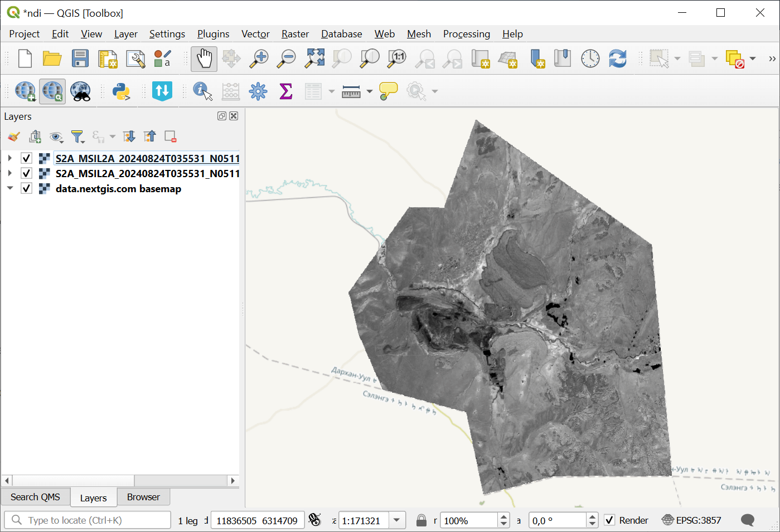Click the Zoom In magnifier tool
The image size is (780, 532).
click(x=259, y=58)
